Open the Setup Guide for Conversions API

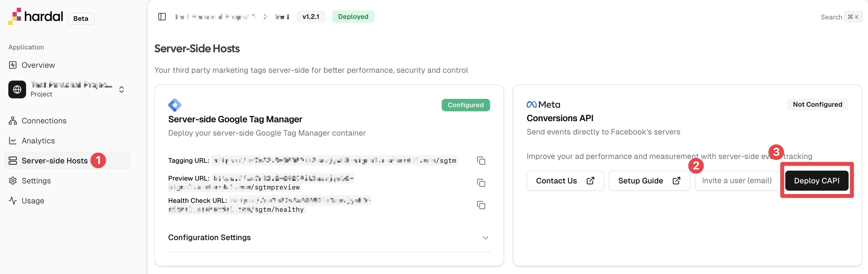tap(649, 181)
